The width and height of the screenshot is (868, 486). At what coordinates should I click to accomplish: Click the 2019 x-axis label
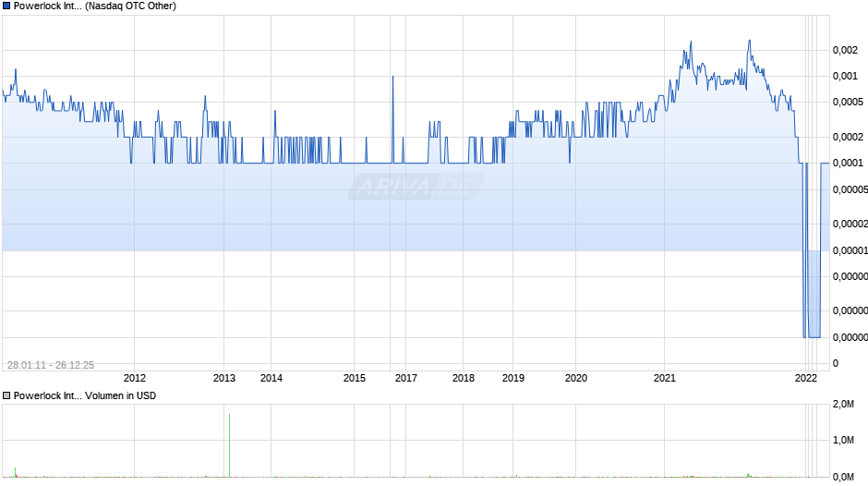pyautogui.click(x=513, y=378)
